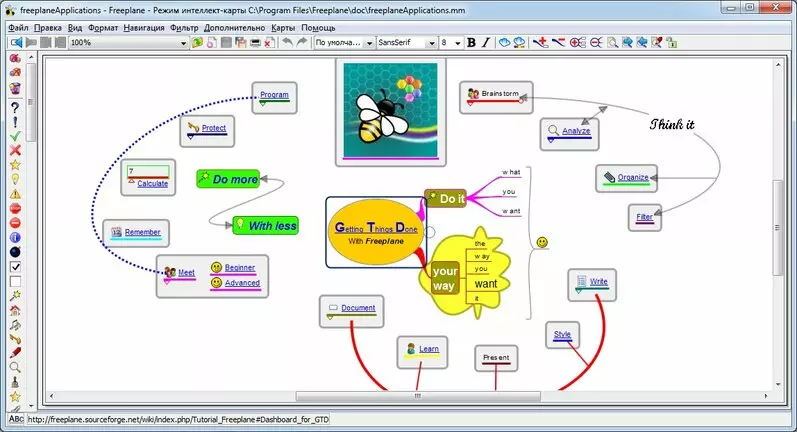
Task: Select the red X icon in sidebar
Action: pos(15,151)
